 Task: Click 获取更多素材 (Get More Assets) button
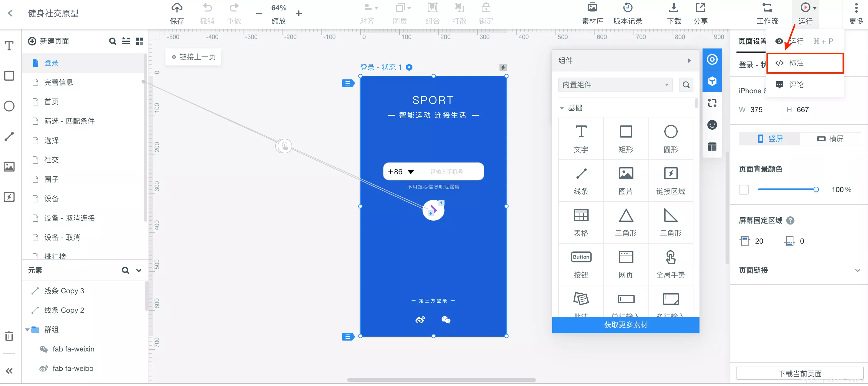624,325
